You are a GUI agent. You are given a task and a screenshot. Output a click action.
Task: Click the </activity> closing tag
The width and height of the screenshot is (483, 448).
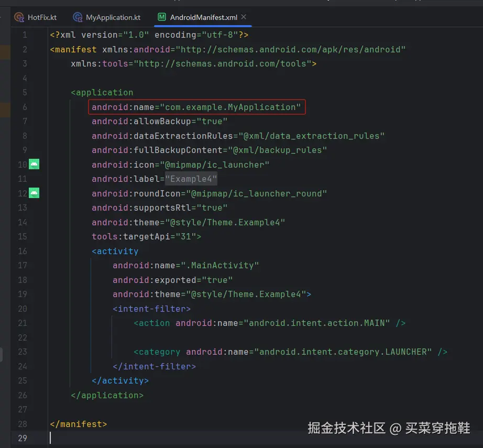[x=120, y=380]
